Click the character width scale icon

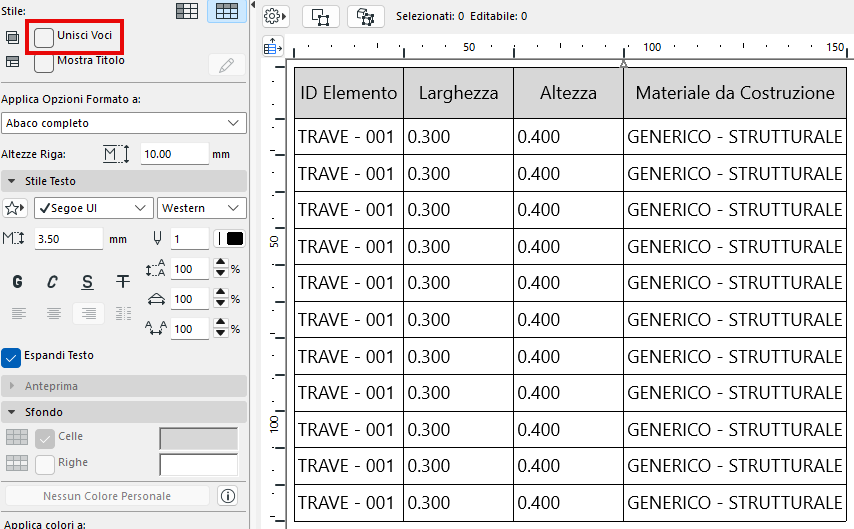click(x=156, y=299)
